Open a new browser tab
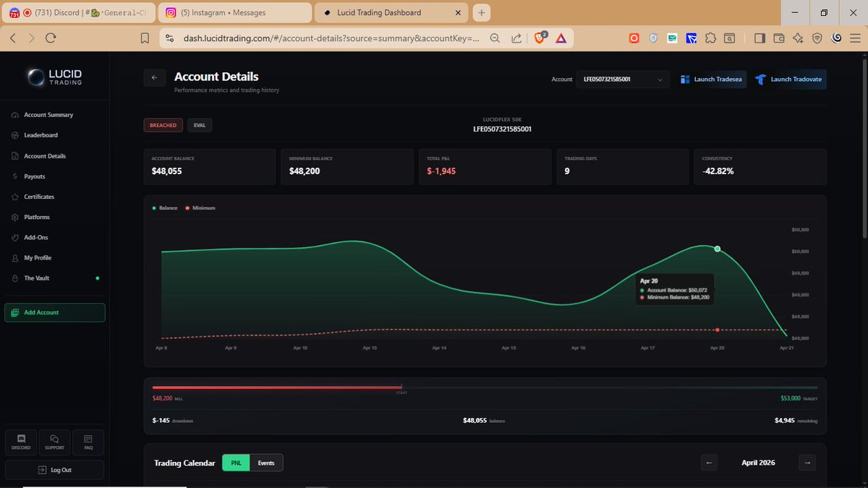The width and height of the screenshot is (868, 488). tap(482, 12)
